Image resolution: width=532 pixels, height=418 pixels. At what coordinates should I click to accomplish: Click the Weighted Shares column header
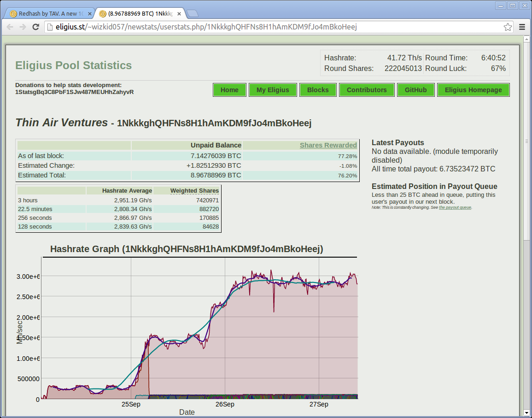pyautogui.click(x=194, y=190)
